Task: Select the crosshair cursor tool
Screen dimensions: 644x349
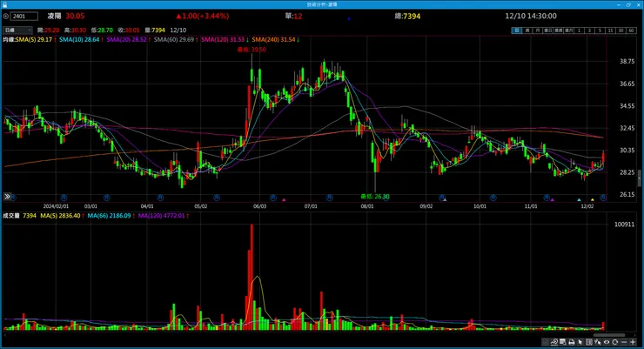Action: click(598, 342)
